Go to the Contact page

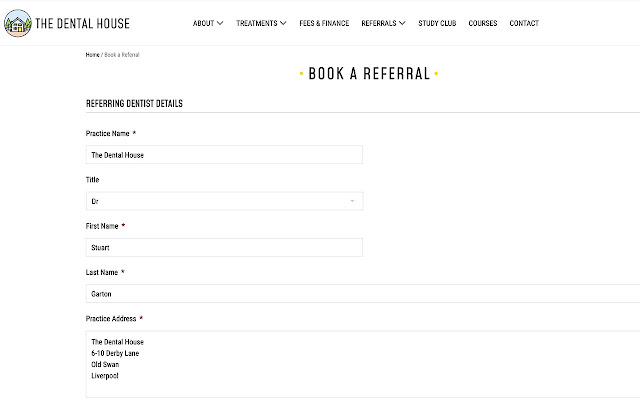[x=524, y=23]
